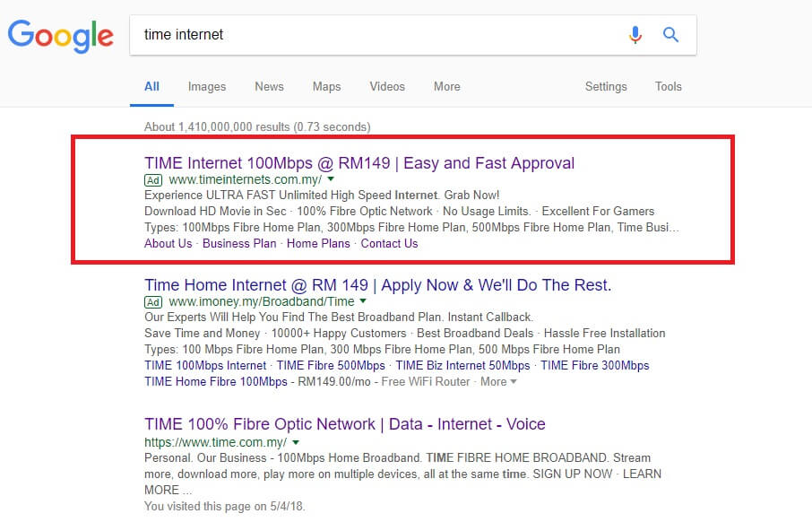
Task: Expand arrow next to www.imoney.my/Broadband/Time
Action: tap(363, 300)
